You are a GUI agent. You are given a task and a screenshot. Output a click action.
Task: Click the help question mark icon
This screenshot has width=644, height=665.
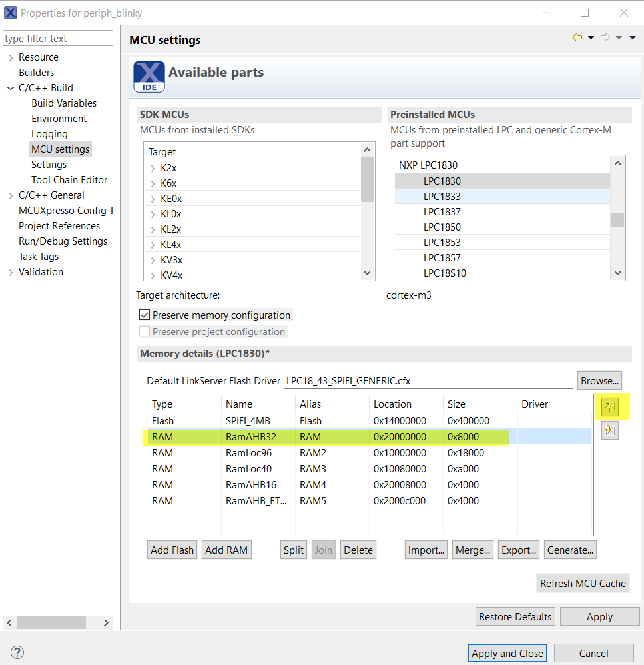click(17, 652)
